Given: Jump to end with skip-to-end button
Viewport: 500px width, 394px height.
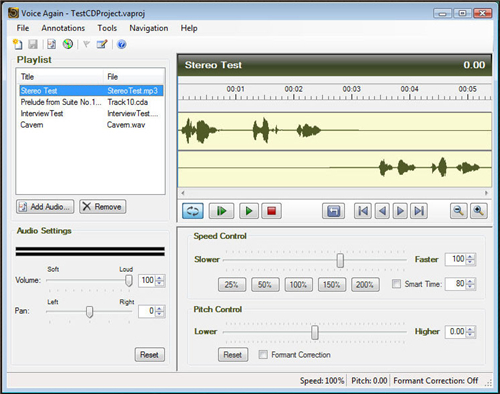Looking at the screenshot, I should click(419, 211).
